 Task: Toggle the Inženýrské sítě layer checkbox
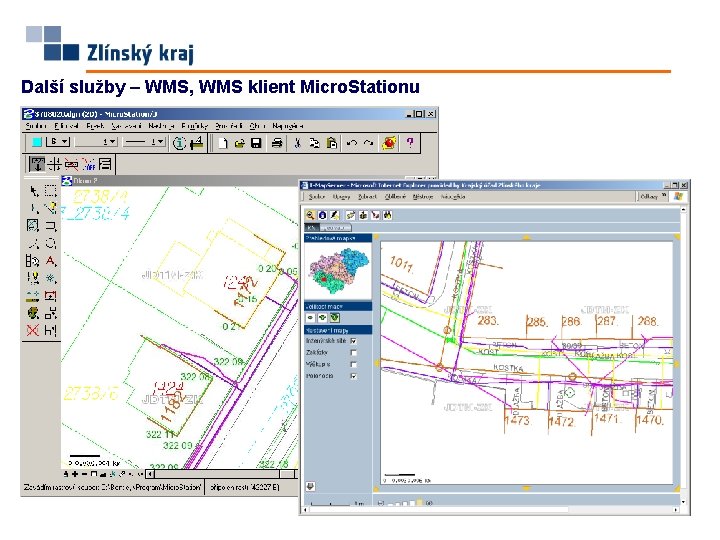click(x=354, y=341)
